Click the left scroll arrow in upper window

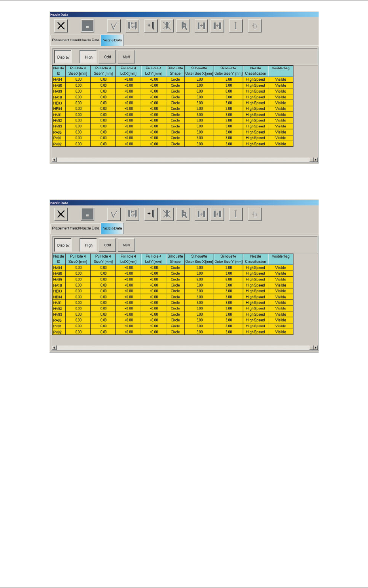coord(55,160)
